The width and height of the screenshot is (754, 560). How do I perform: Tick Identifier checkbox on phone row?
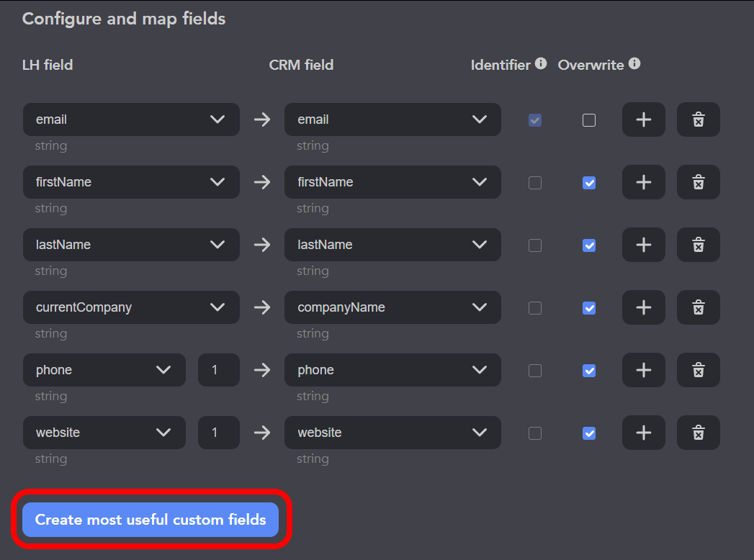[535, 371]
